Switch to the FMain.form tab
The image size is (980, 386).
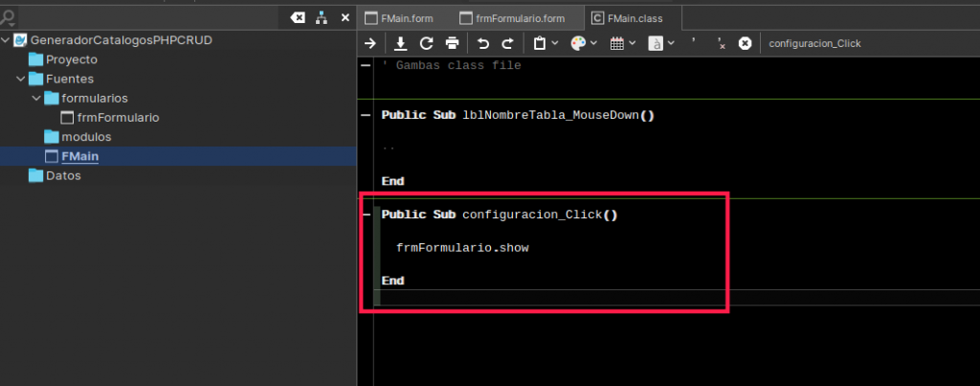point(402,17)
